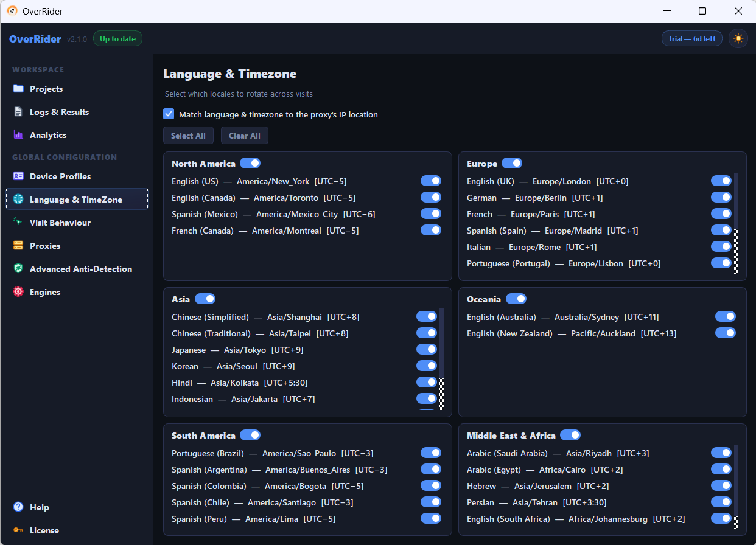Disable Spanish (Mexico) Mexico_City locale
This screenshot has width=756, height=545.
431,213
